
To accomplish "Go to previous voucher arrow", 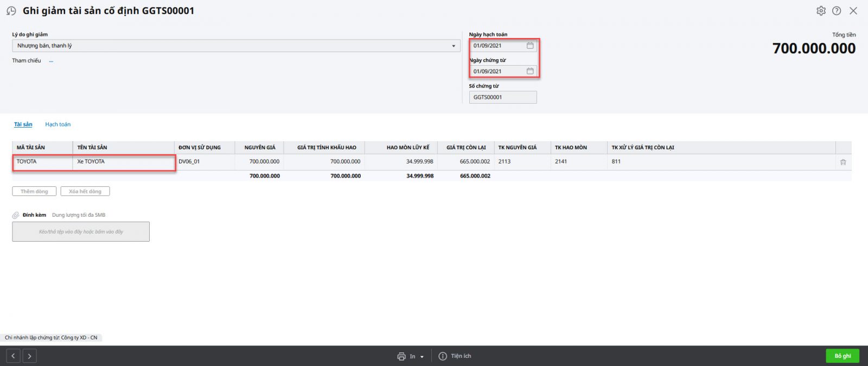I will click(x=13, y=356).
